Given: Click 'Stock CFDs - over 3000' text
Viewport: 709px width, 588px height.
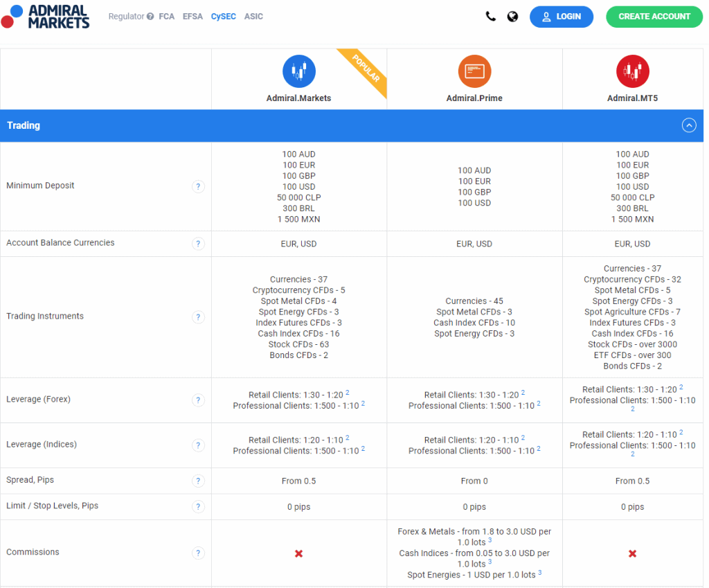Looking at the screenshot, I should (x=633, y=345).
